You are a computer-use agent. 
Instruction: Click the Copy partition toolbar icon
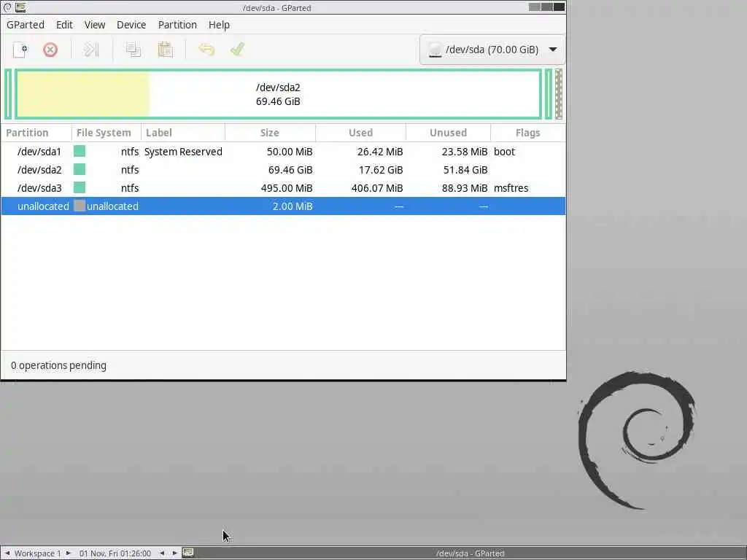tap(133, 50)
